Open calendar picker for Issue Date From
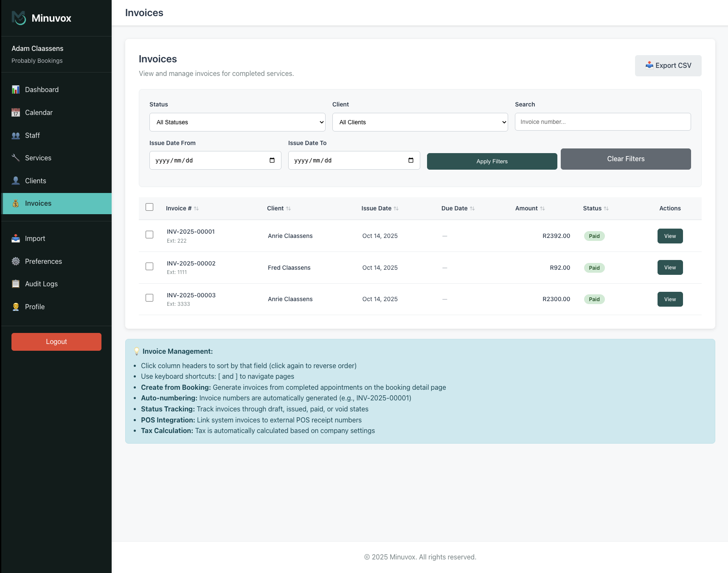 (272, 160)
